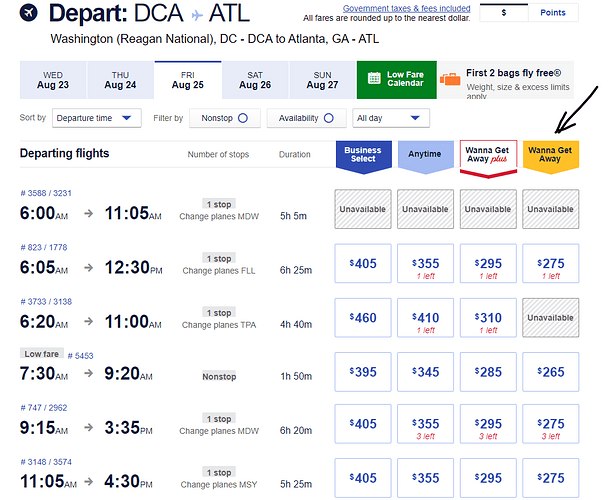
Task: Select the Sun Aug 27 date tab
Action: [322, 80]
